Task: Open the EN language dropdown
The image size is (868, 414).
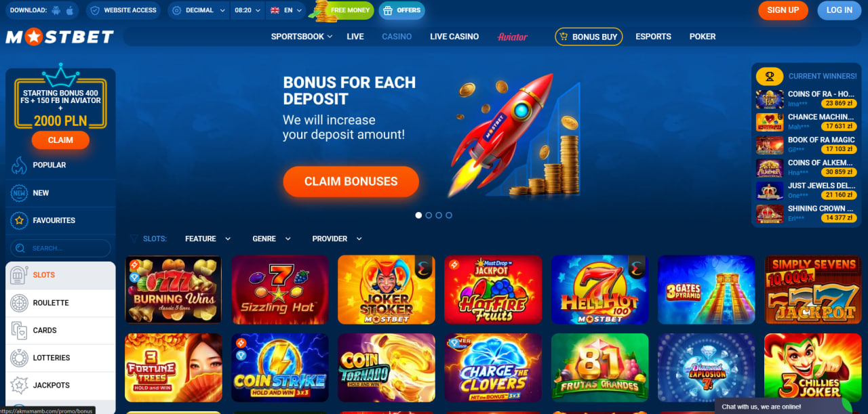Action: click(285, 10)
